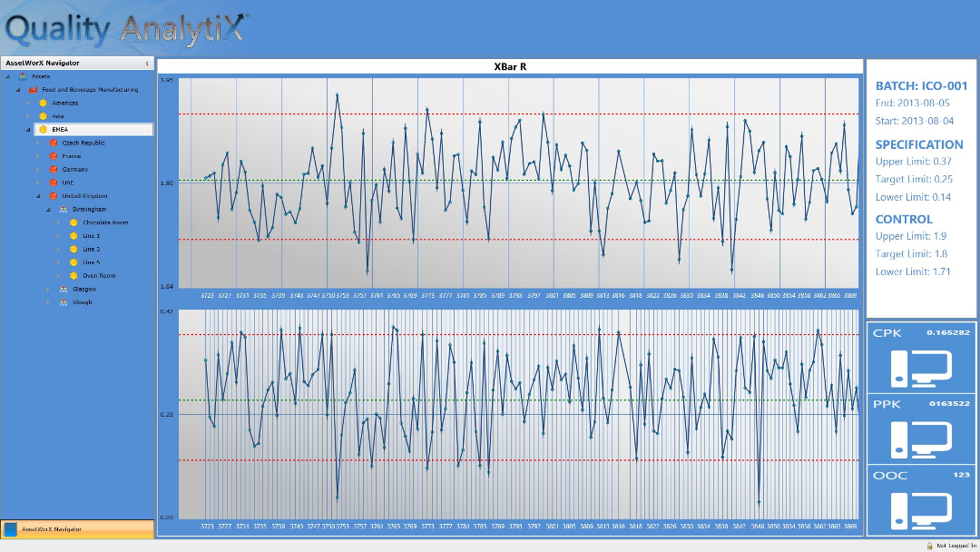Click the CPK tile computer icon
980x552 pixels.
coord(921,367)
